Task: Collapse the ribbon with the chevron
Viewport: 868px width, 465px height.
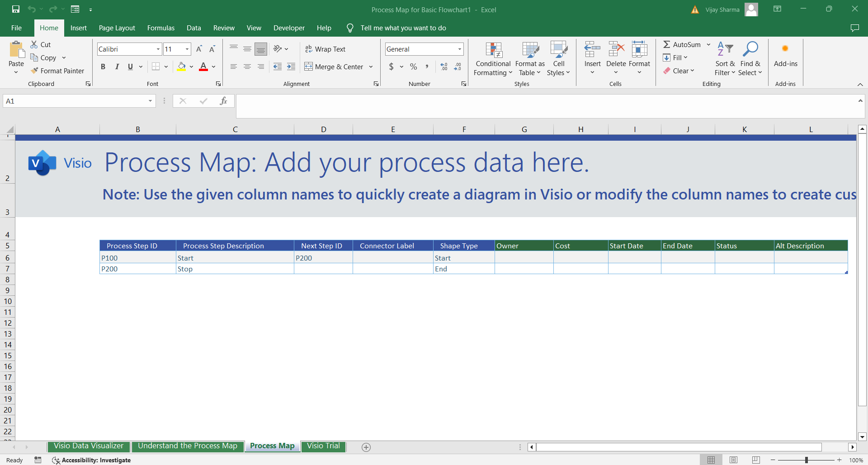Action: click(860, 85)
